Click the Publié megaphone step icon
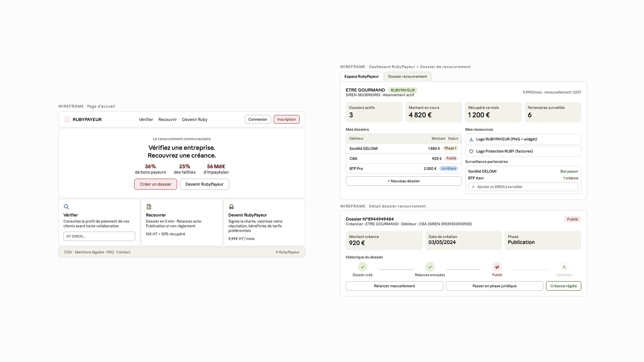Image resolution: width=644 pixels, height=362 pixels. (x=497, y=267)
